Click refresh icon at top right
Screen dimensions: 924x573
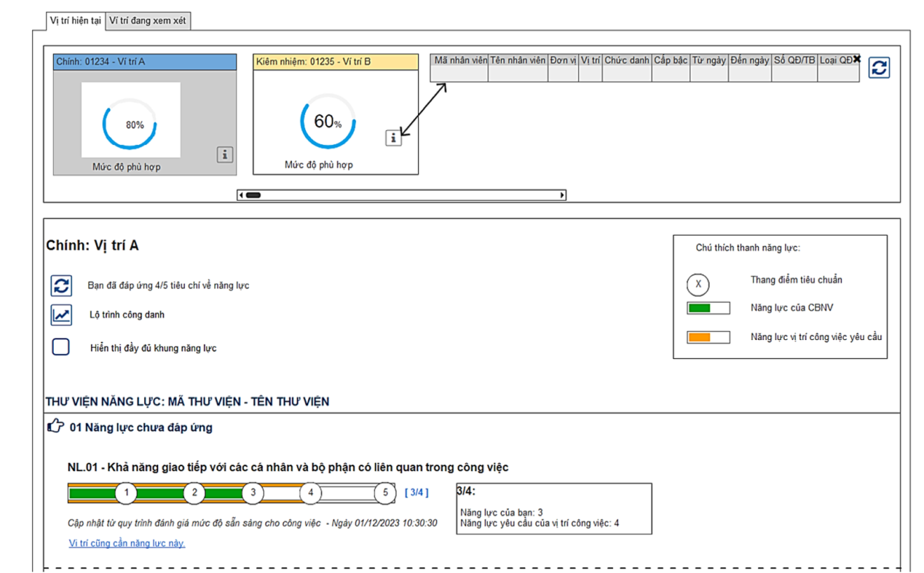coord(879,68)
